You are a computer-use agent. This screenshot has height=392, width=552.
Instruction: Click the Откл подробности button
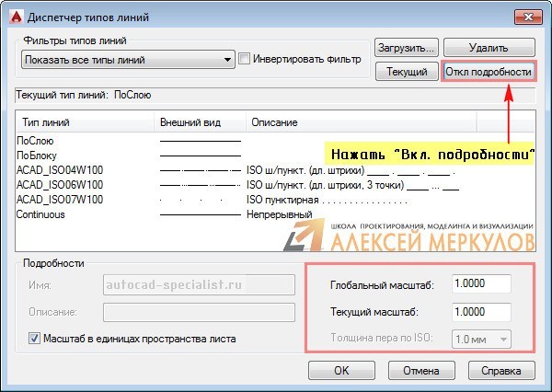(488, 71)
